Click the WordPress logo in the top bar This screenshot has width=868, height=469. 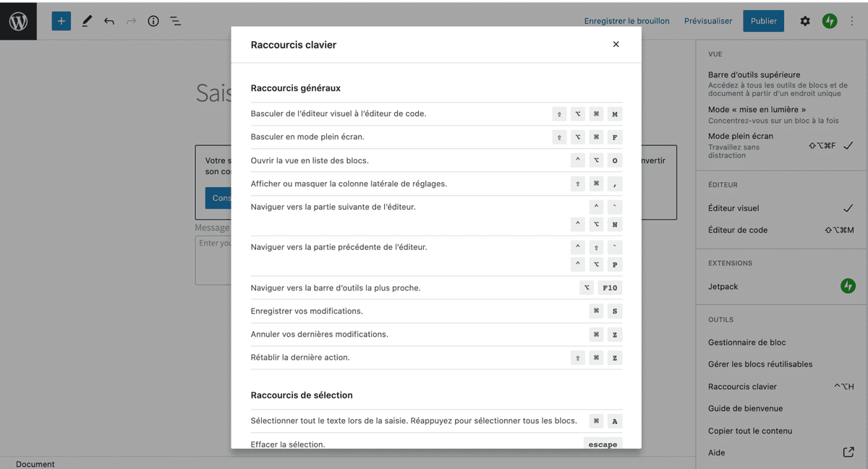click(x=18, y=21)
